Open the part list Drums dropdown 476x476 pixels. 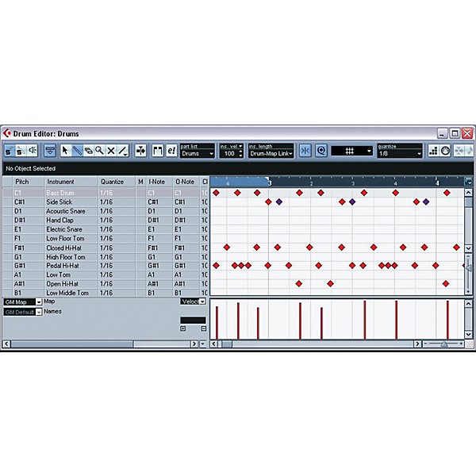point(198,154)
